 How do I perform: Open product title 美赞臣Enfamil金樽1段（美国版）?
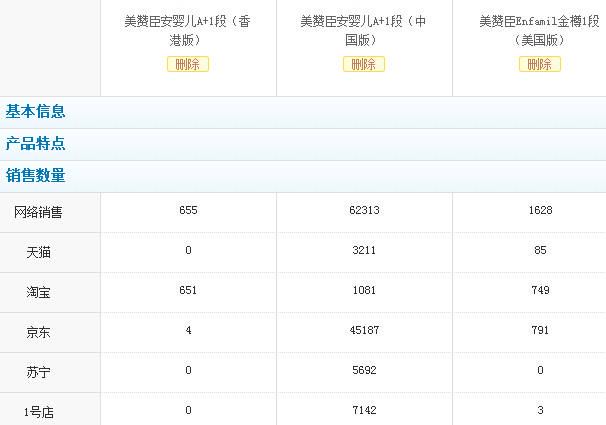(540, 31)
